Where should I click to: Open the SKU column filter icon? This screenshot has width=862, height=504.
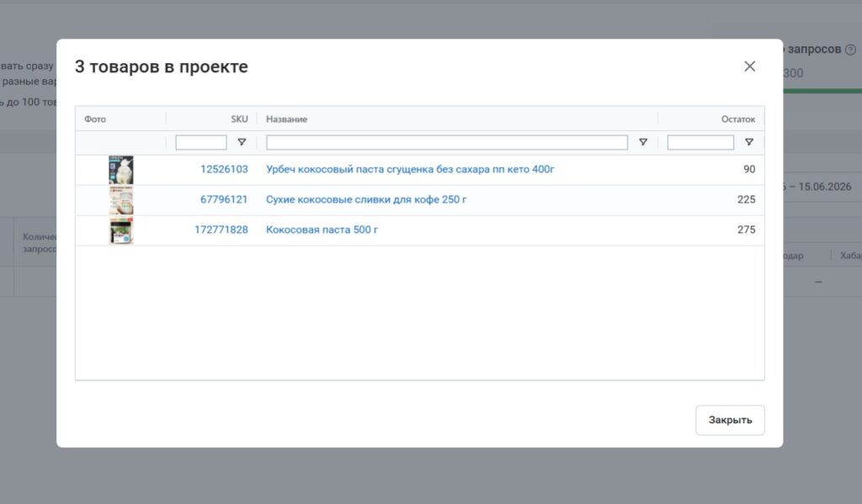[x=242, y=142]
